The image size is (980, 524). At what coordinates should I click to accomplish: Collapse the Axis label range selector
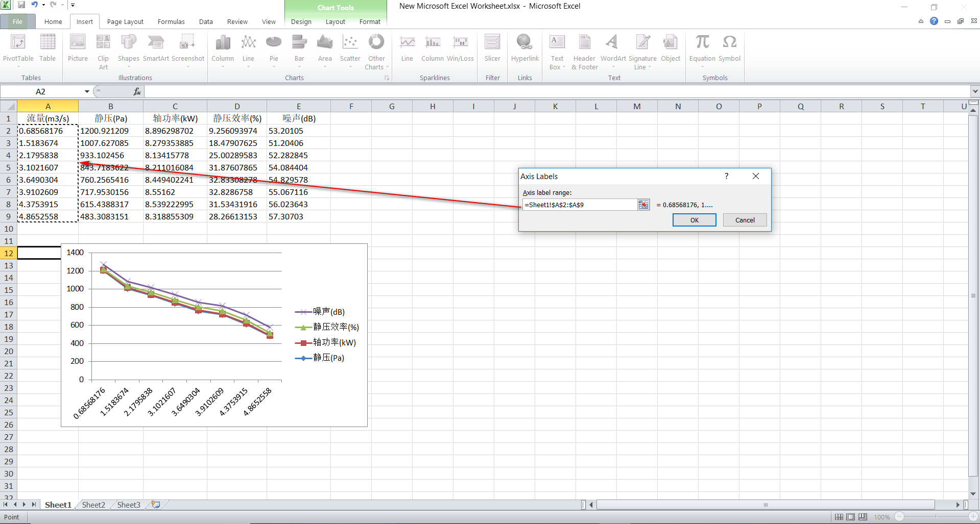coord(643,205)
